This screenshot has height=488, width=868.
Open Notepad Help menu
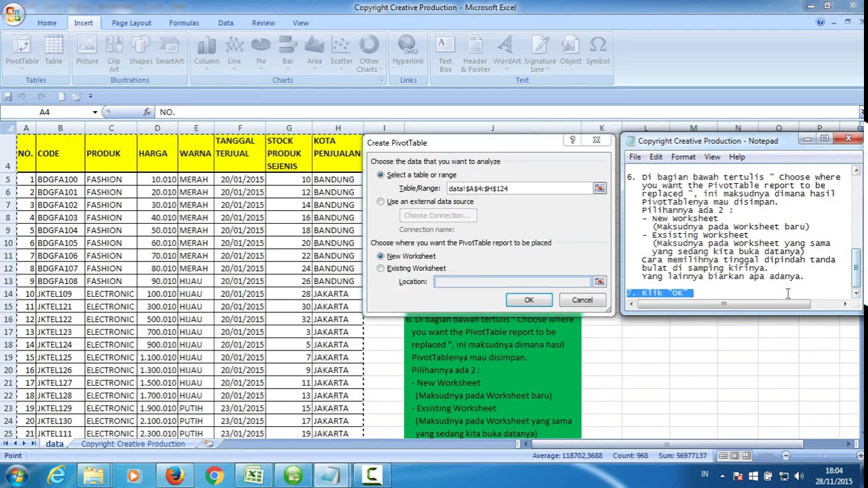coord(737,157)
